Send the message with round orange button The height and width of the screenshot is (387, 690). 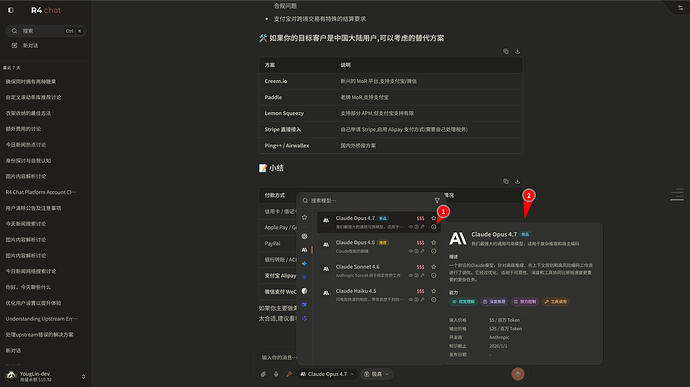tap(518, 374)
